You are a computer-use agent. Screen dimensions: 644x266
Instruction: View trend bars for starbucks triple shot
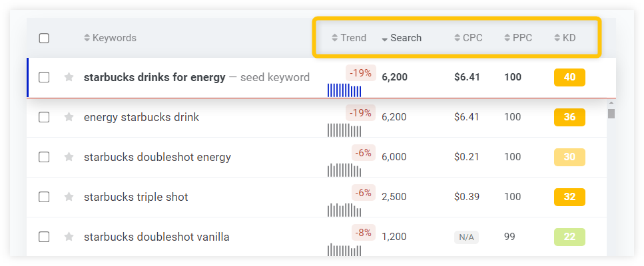point(344,210)
